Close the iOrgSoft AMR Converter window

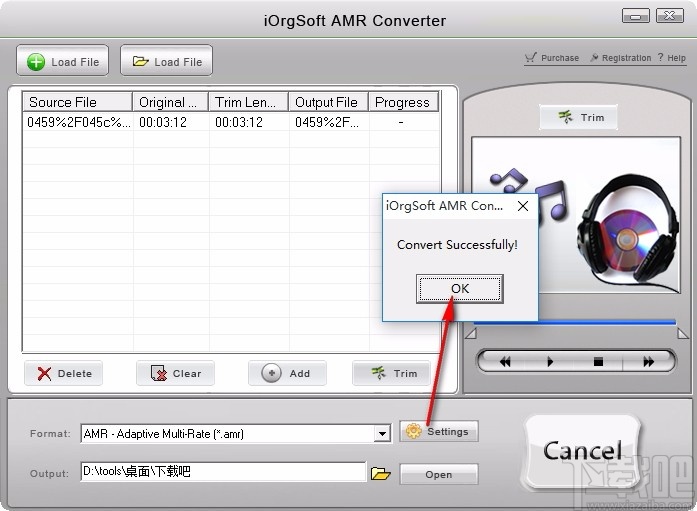click(669, 16)
